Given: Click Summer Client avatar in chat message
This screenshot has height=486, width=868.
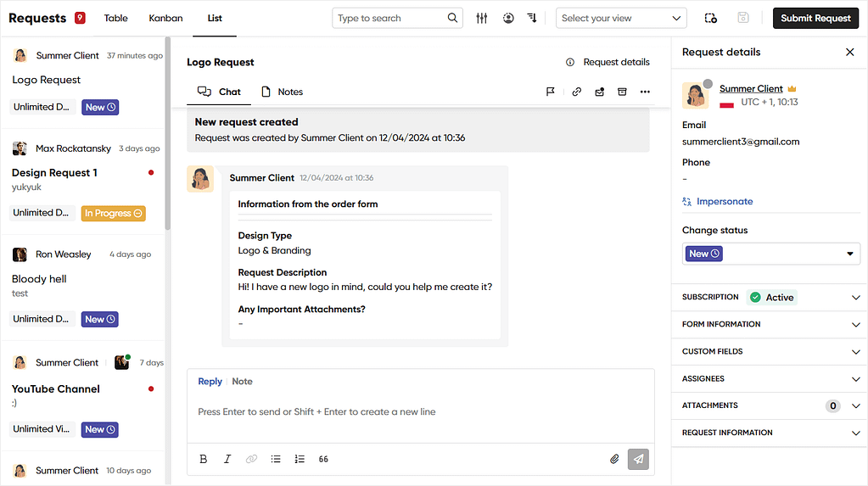Looking at the screenshot, I should point(200,179).
